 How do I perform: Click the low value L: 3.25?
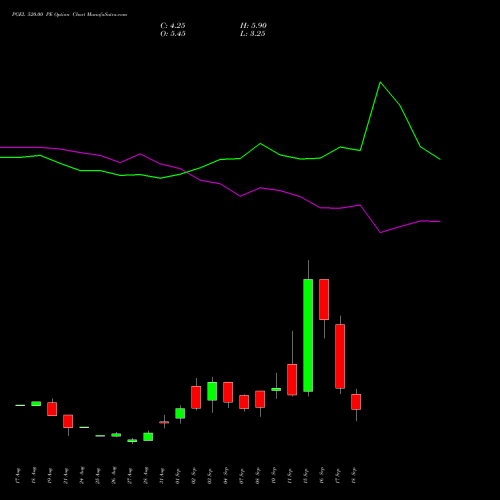(x=253, y=34)
